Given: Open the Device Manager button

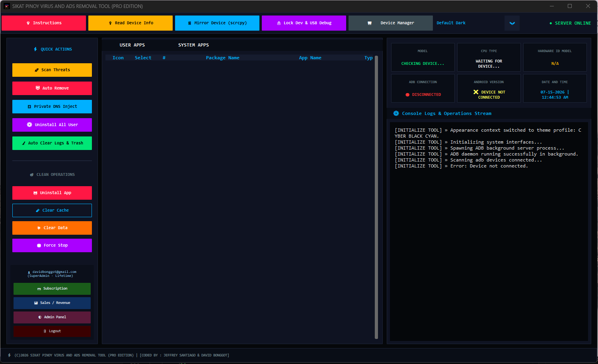Looking at the screenshot, I should 391,23.
